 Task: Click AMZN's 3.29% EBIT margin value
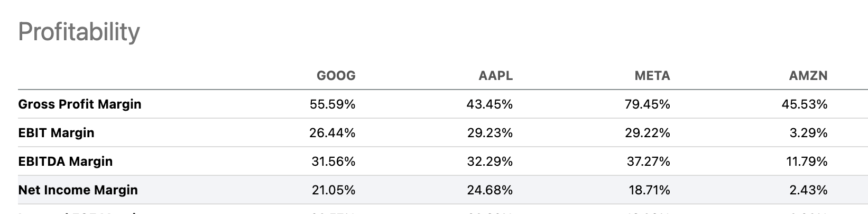[x=808, y=133]
